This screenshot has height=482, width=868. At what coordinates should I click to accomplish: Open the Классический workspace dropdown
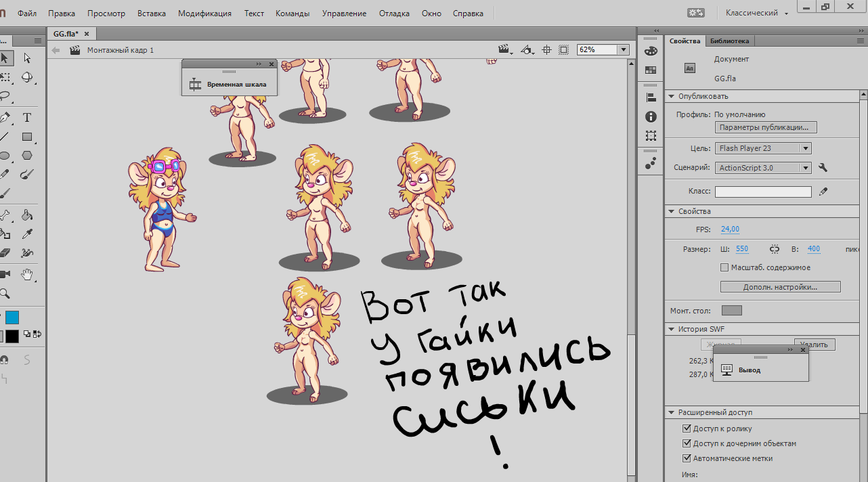pyautogui.click(x=756, y=13)
